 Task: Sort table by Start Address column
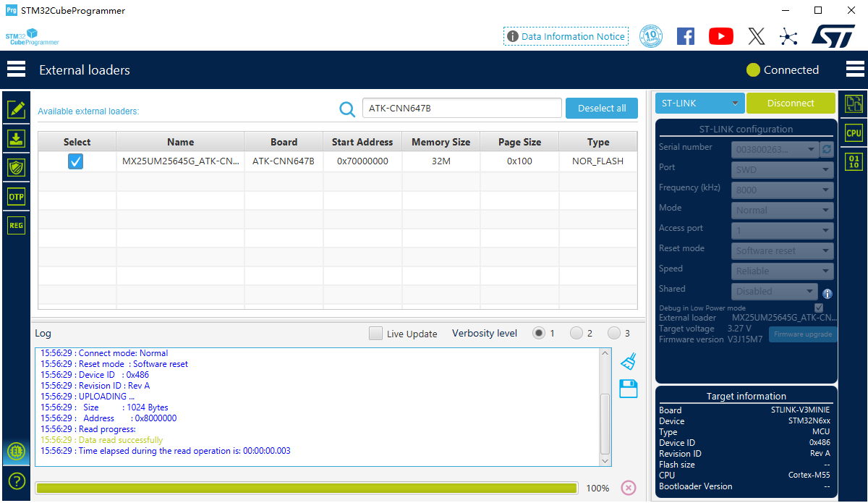click(x=362, y=142)
